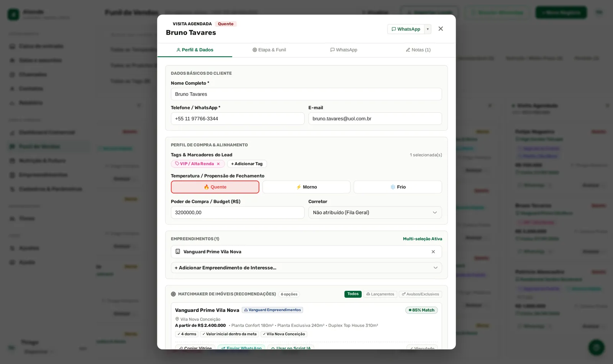Edit the Nome Completo field

[x=306, y=94]
